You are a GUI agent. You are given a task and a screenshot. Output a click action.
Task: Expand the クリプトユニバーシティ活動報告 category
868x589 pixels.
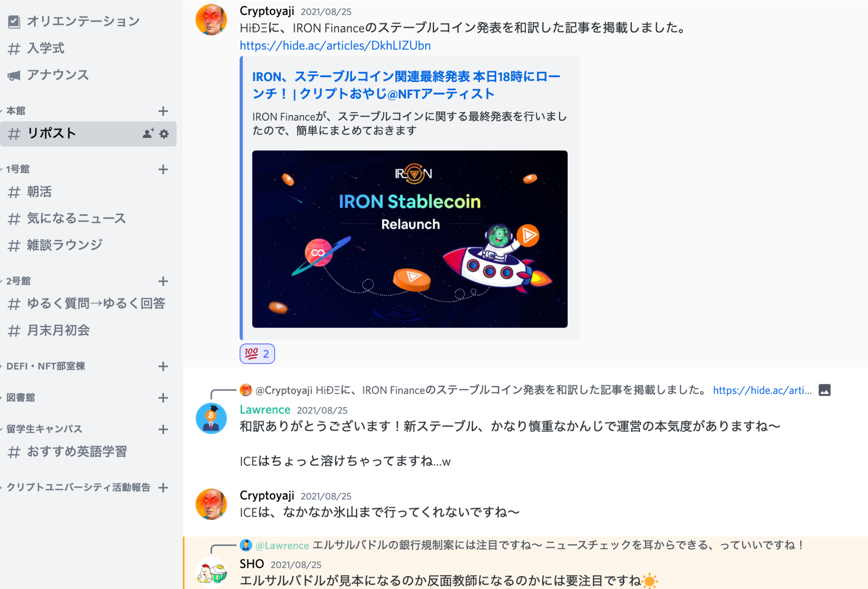(x=78, y=488)
